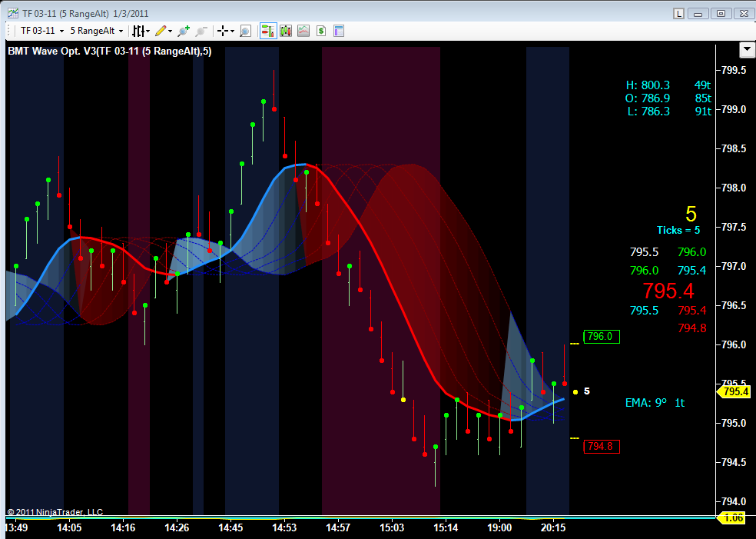Click the 799.5 price axis label
The image size is (756, 539).
pyautogui.click(x=734, y=70)
